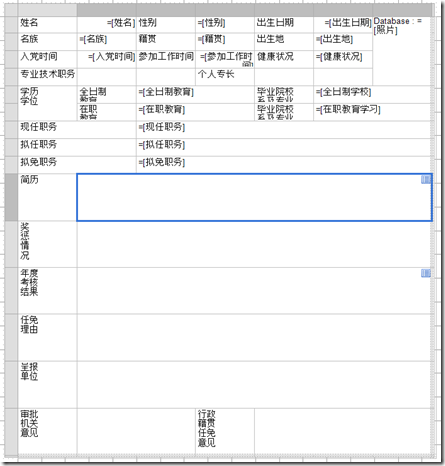Select the top-left corner header cell
Screen dimensions: 445x466
pyautogui.click(x=11, y=10)
